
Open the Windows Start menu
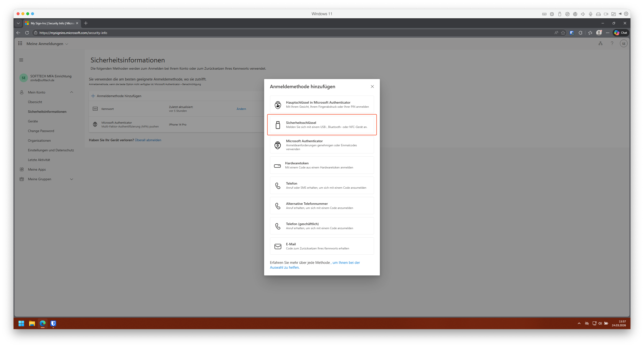point(21,323)
